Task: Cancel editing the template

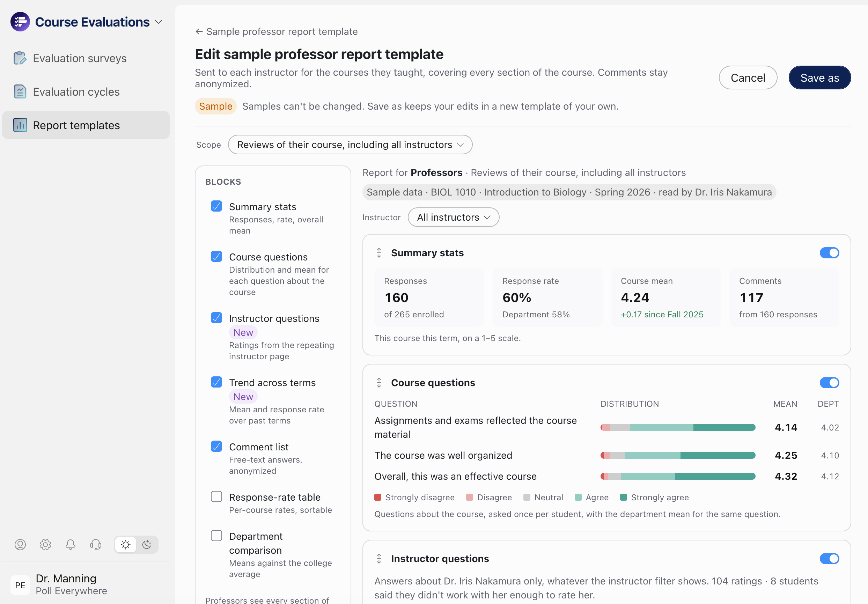Action: click(748, 78)
